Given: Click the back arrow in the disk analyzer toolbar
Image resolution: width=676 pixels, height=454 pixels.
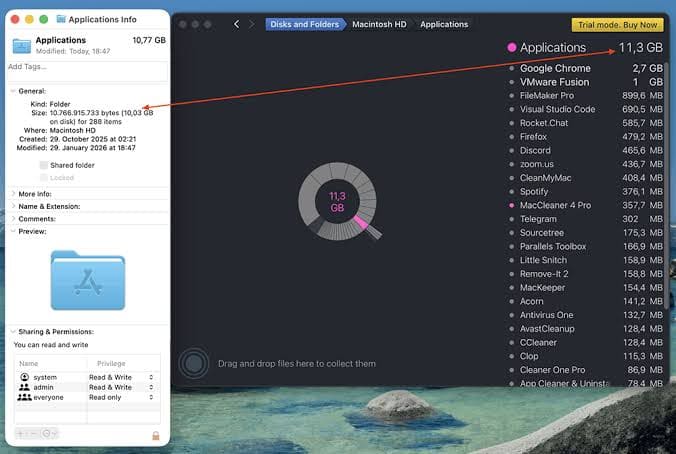Looking at the screenshot, I should (236, 24).
